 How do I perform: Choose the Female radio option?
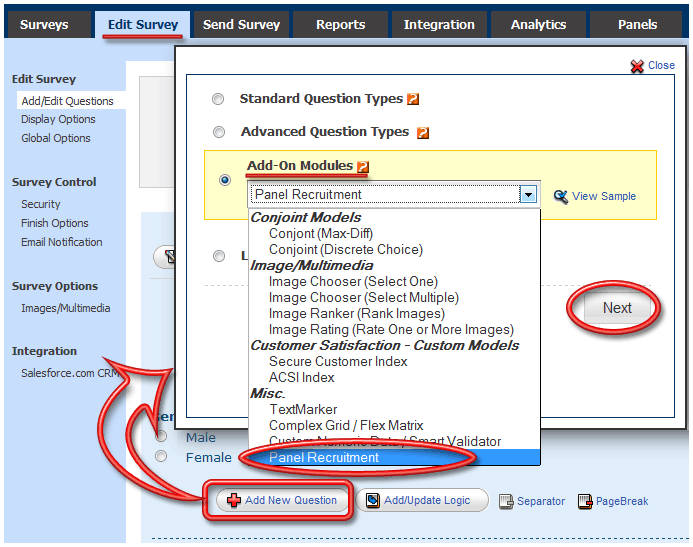[x=161, y=457]
